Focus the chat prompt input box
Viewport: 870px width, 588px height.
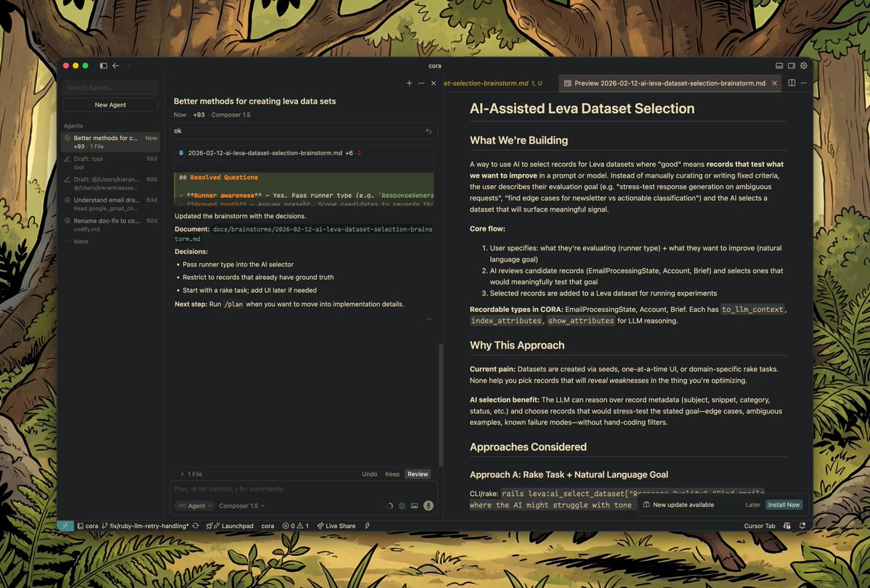pos(303,489)
